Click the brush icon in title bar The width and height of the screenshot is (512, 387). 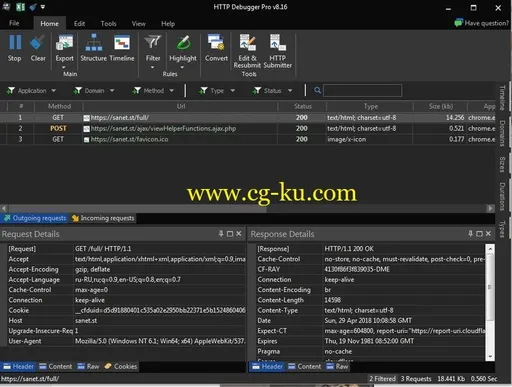pyautogui.click(x=33, y=7)
